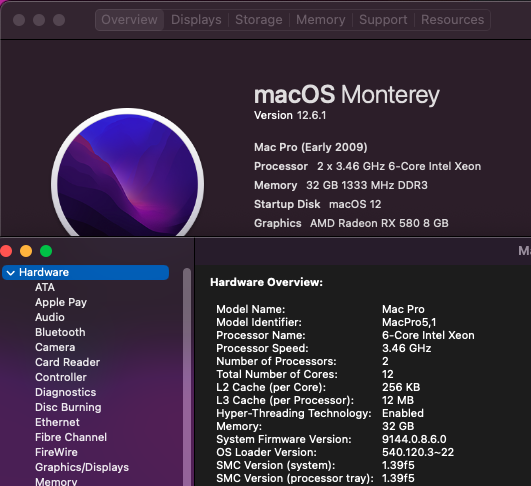Switch to the Memory tab in About This Mac

[321, 20]
